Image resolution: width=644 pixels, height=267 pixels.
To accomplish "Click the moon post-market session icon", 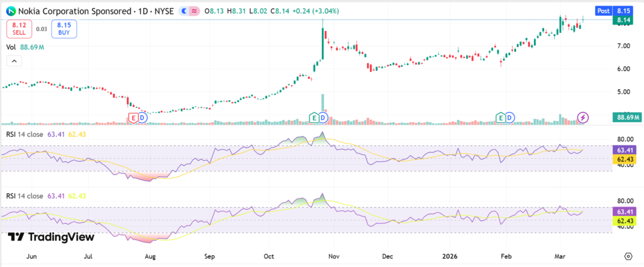I will pos(183,11).
